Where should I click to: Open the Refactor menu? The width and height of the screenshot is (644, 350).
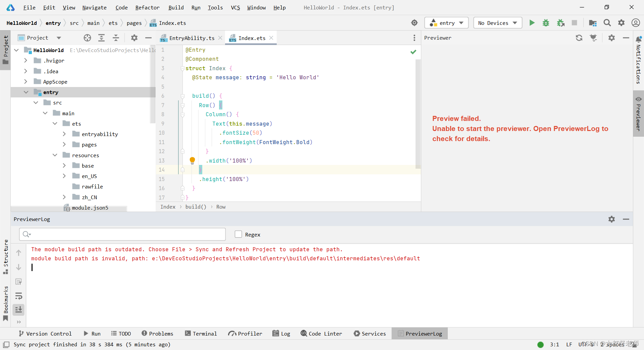click(x=147, y=7)
